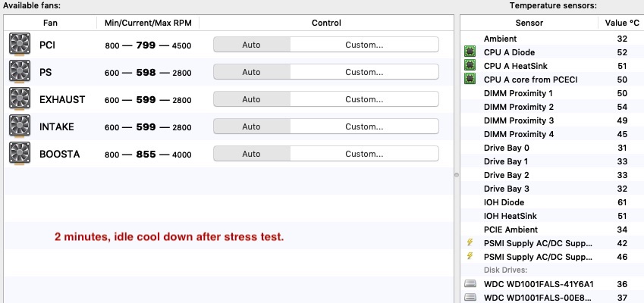Click the PS fan icon
This screenshot has width=644, height=303.
19,72
